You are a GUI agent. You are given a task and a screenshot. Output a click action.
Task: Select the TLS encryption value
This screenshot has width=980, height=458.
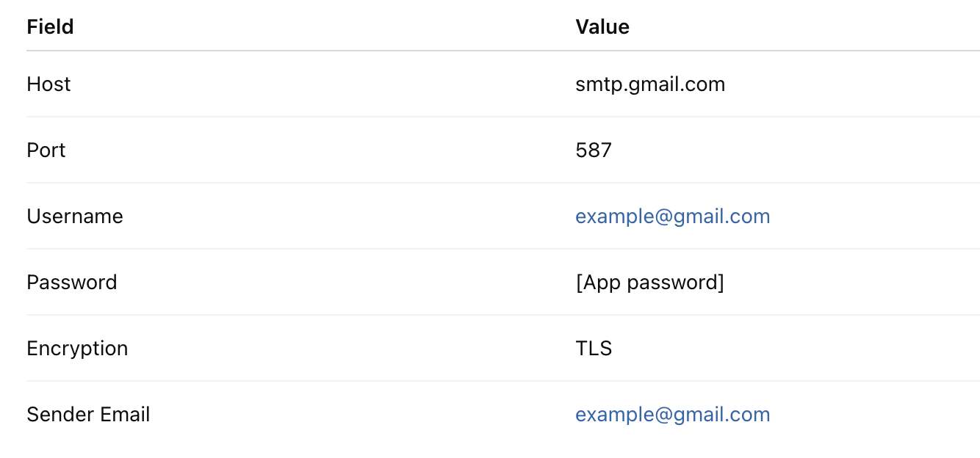pos(594,349)
